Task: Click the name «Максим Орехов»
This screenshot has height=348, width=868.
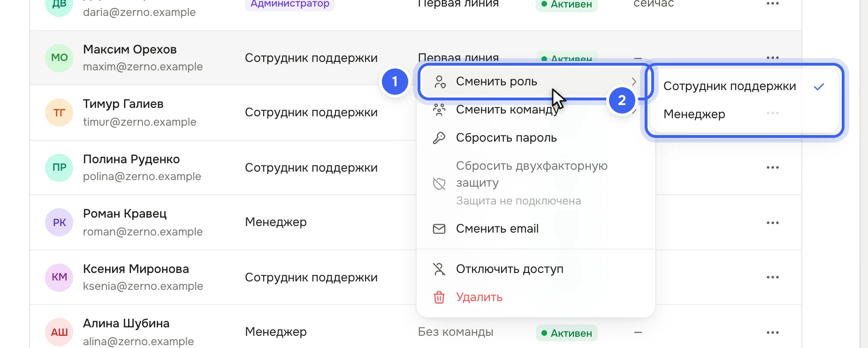Action: [x=130, y=49]
